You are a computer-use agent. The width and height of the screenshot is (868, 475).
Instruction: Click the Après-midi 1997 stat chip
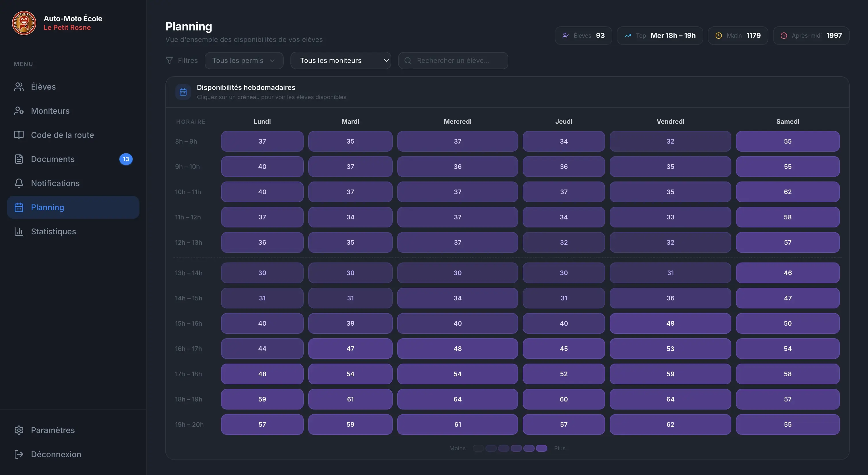coord(811,35)
